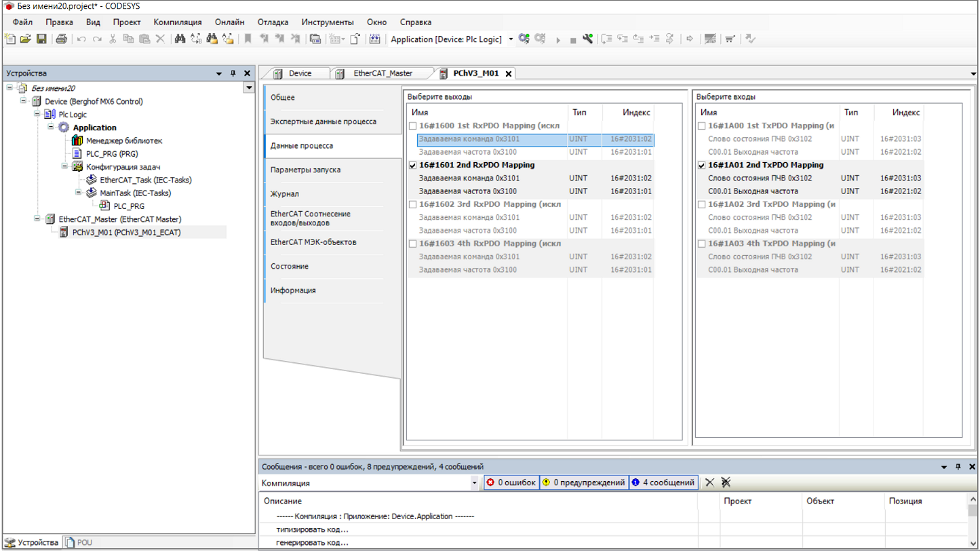Collapse the Plc Logic tree node
Image resolution: width=980 pixels, height=551 pixels.
click(37, 114)
